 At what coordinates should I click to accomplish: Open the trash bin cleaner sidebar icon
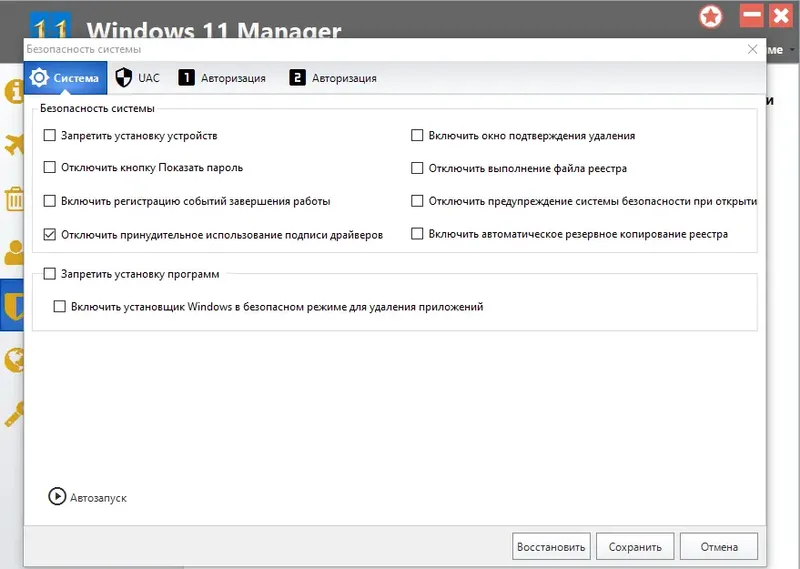click(14, 199)
